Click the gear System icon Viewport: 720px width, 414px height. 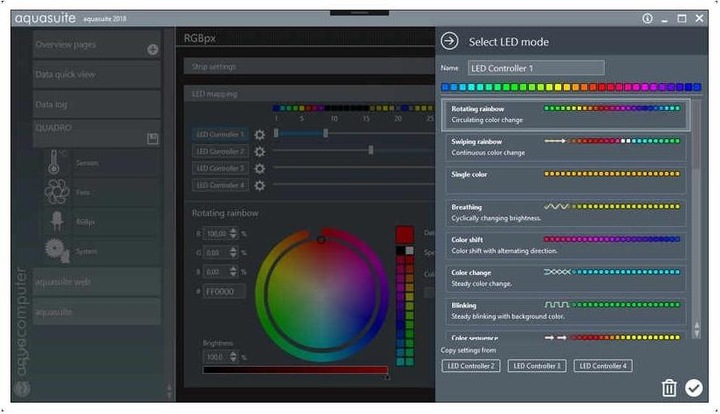point(57,251)
